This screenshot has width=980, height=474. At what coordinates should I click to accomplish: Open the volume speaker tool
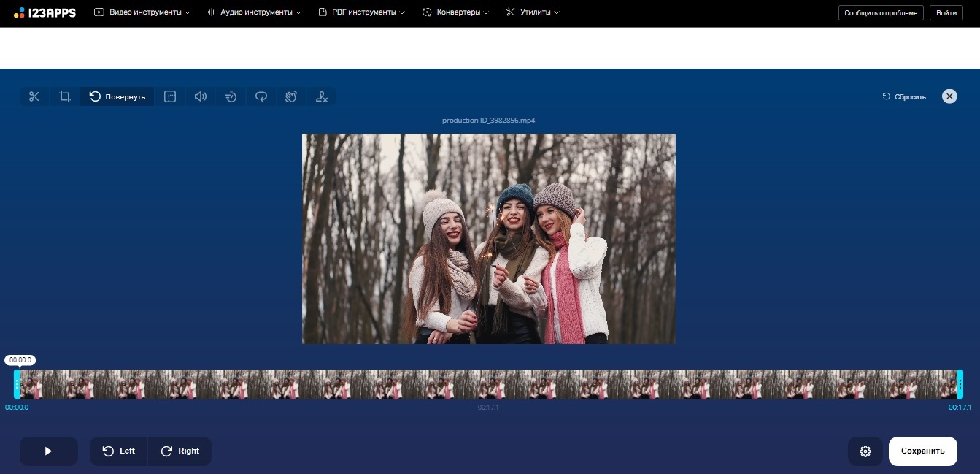201,96
